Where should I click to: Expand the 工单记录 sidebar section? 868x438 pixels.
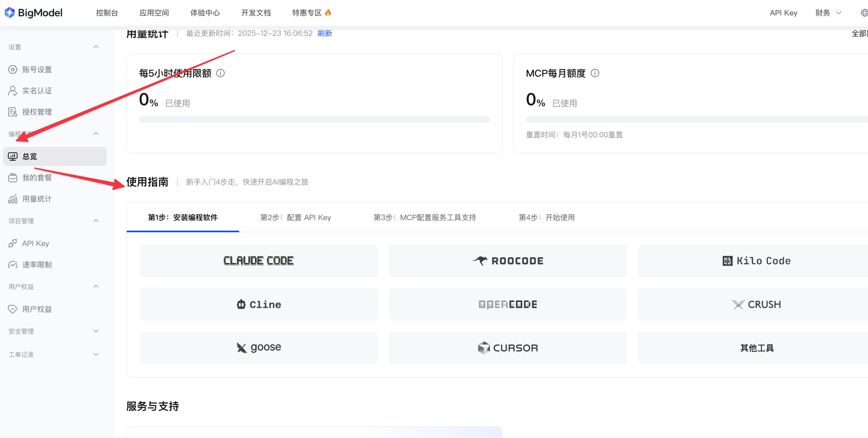[96, 354]
